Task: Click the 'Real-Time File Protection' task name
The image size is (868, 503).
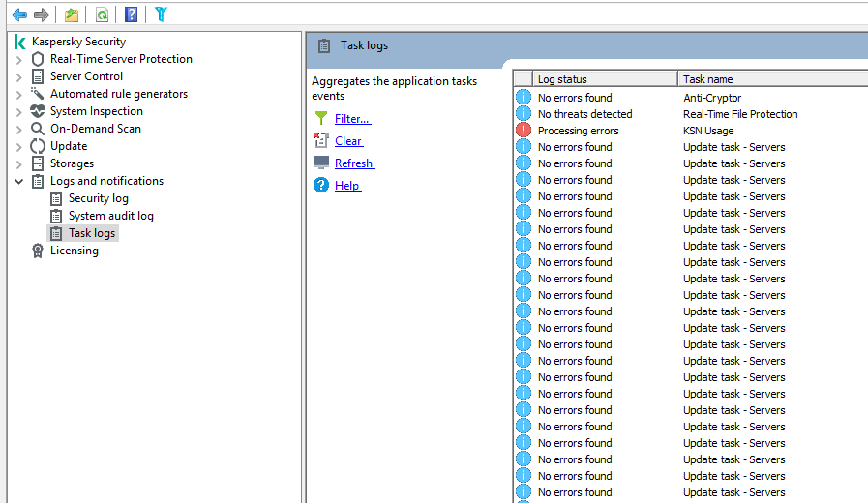Action: (x=740, y=114)
